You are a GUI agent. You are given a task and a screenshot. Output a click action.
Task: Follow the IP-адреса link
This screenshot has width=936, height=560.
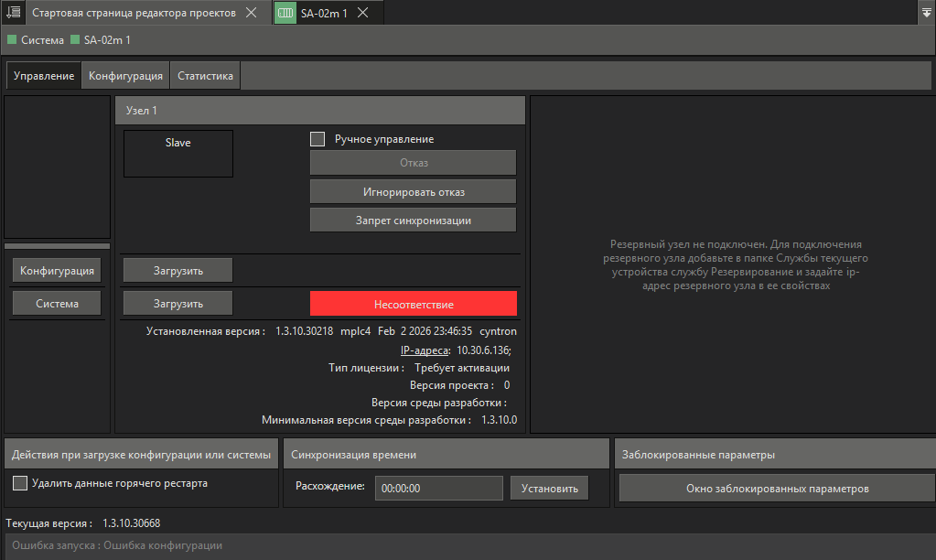(x=424, y=350)
